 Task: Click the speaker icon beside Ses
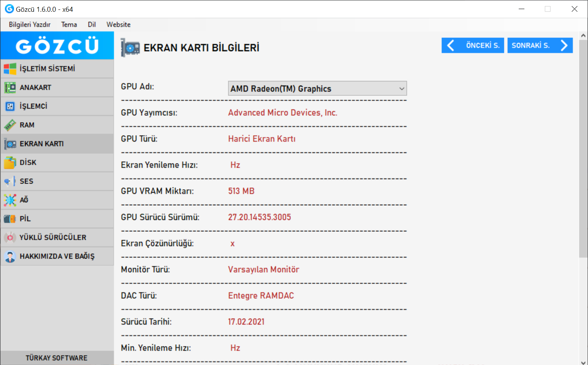click(x=10, y=181)
